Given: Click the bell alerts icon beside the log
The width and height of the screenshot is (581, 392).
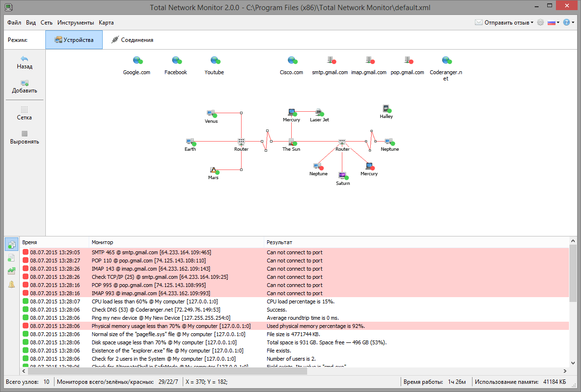Looking at the screenshot, I should (x=12, y=285).
